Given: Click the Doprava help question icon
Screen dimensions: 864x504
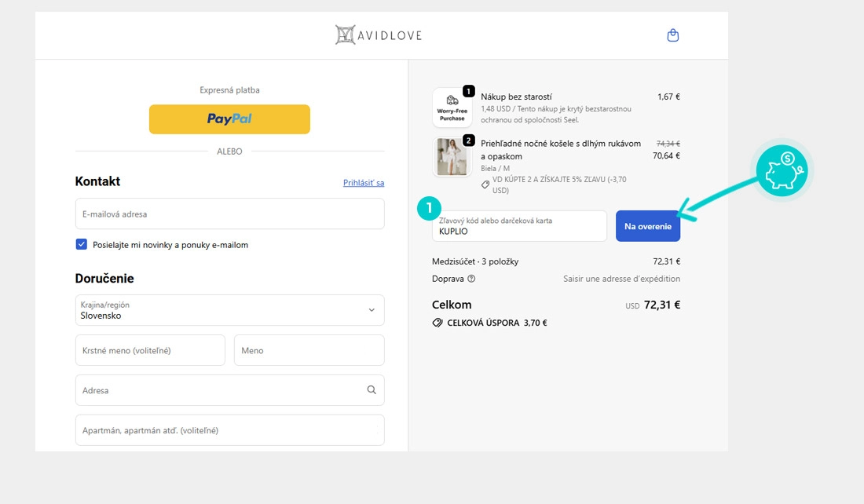Looking at the screenshot, I should click(471, 279).
